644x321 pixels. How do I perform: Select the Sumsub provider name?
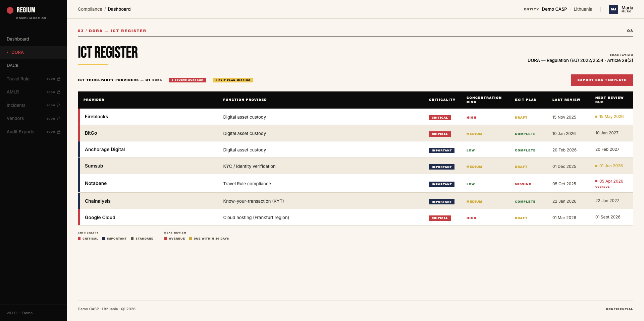[x=94, y=166]
